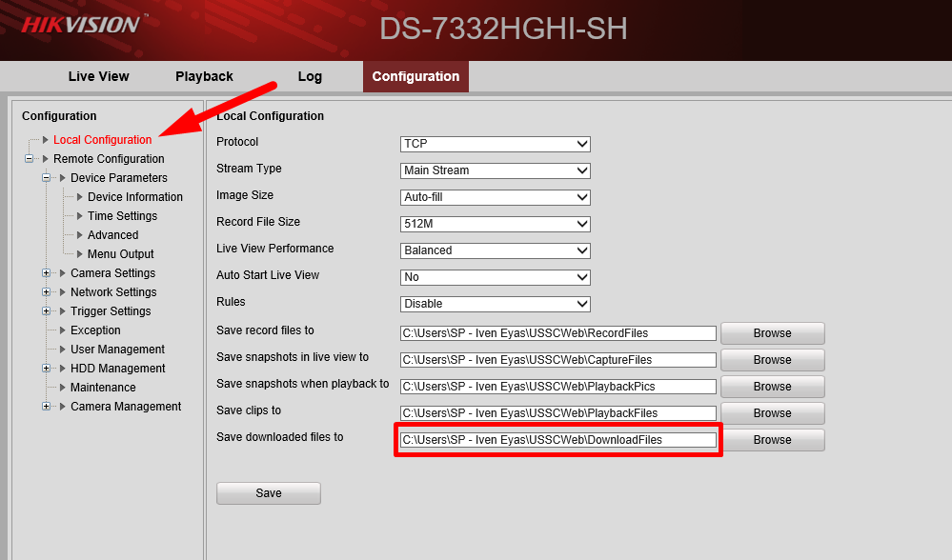
Task: Click the Save record files path field
Action: 558,333
